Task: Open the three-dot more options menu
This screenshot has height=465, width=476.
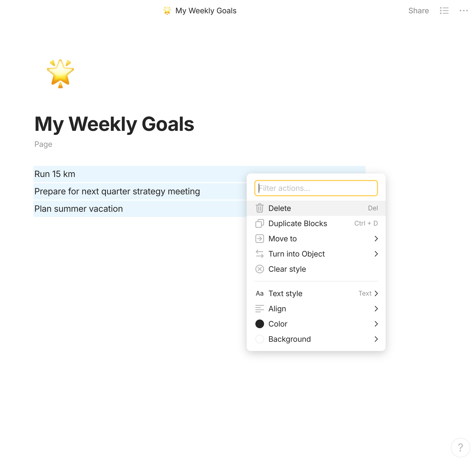Action: pos(464,11)
